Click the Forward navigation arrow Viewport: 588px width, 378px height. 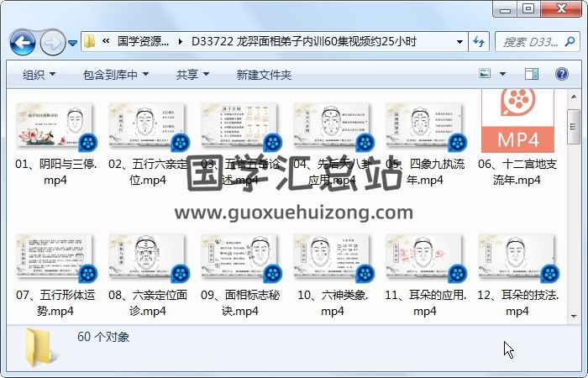click(51, 41)
